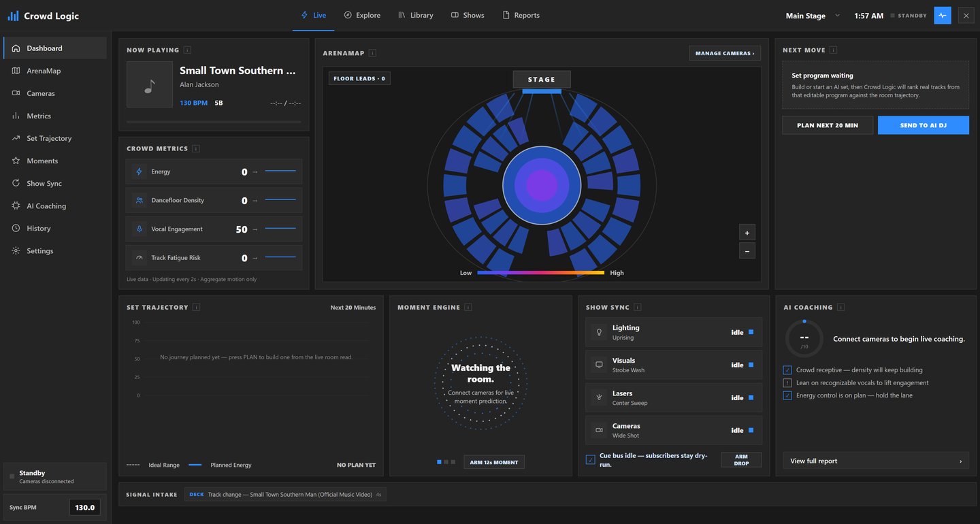This screenshot has height=524, width=980.
Task: Open Moments in the sidebar
Action: [55, 161]
